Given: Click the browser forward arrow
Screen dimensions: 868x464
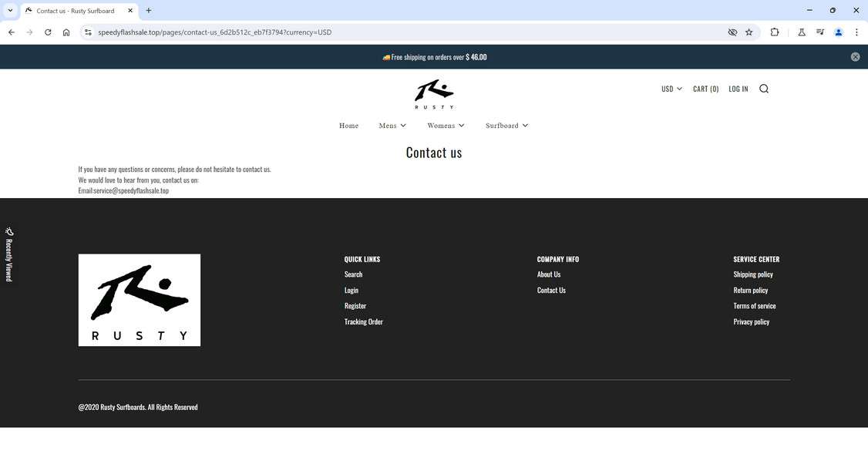Looking at the screenshot, I should 29,32.
